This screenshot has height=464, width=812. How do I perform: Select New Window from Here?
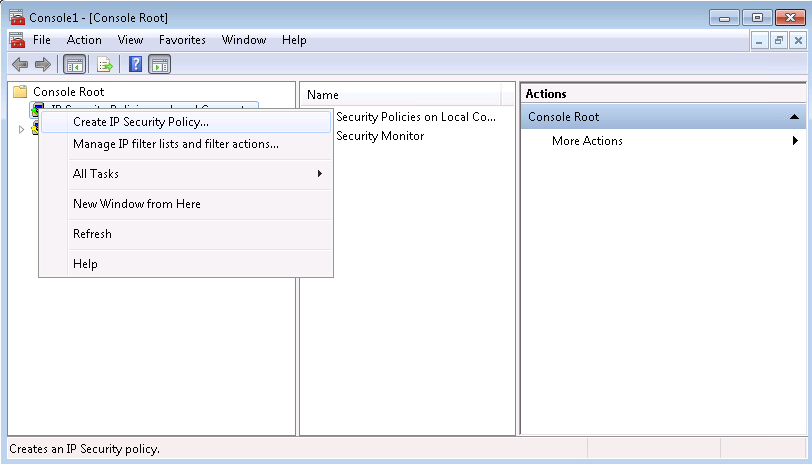coord(137,204)
